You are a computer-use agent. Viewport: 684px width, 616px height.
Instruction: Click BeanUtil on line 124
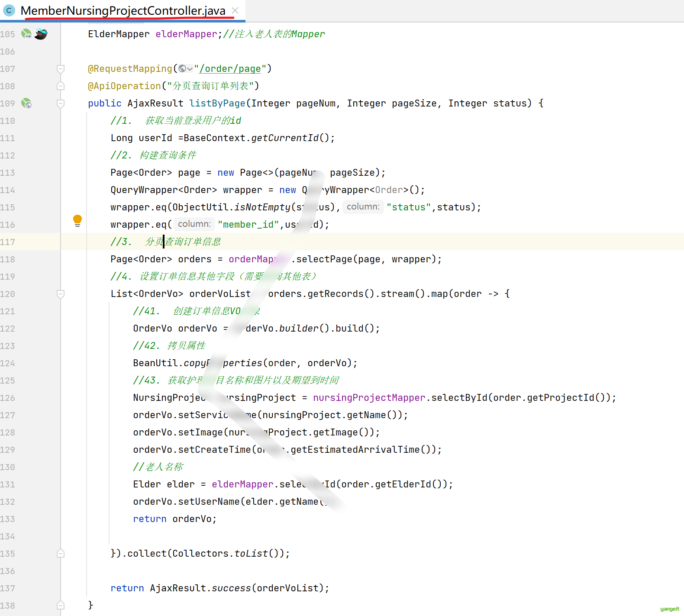coord(155,363)
